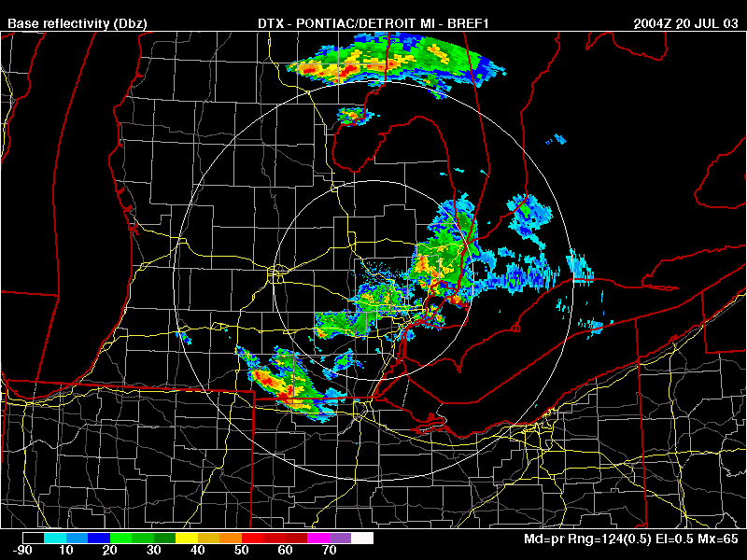
Task: Pick the bright green legend swatch
Action: click(120, 539)
